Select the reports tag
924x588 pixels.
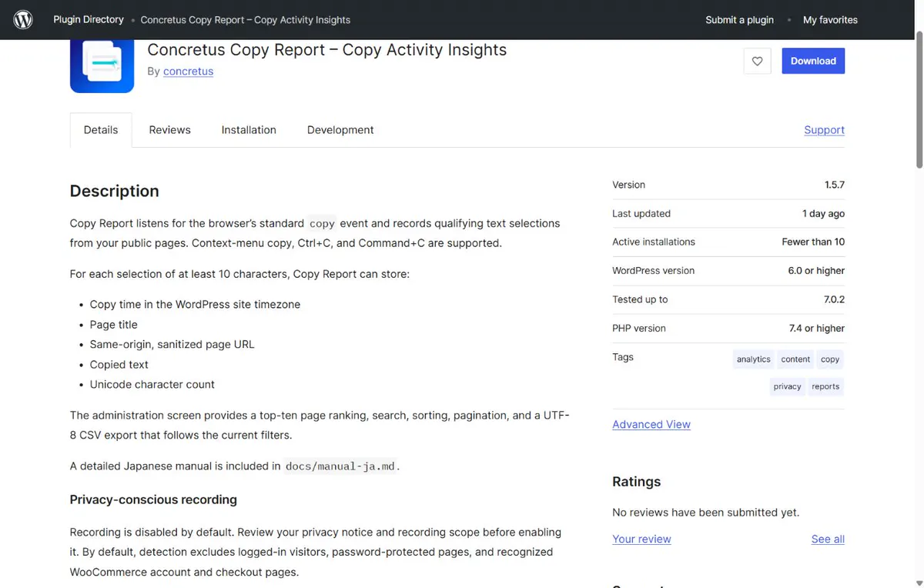coord(825,386)
